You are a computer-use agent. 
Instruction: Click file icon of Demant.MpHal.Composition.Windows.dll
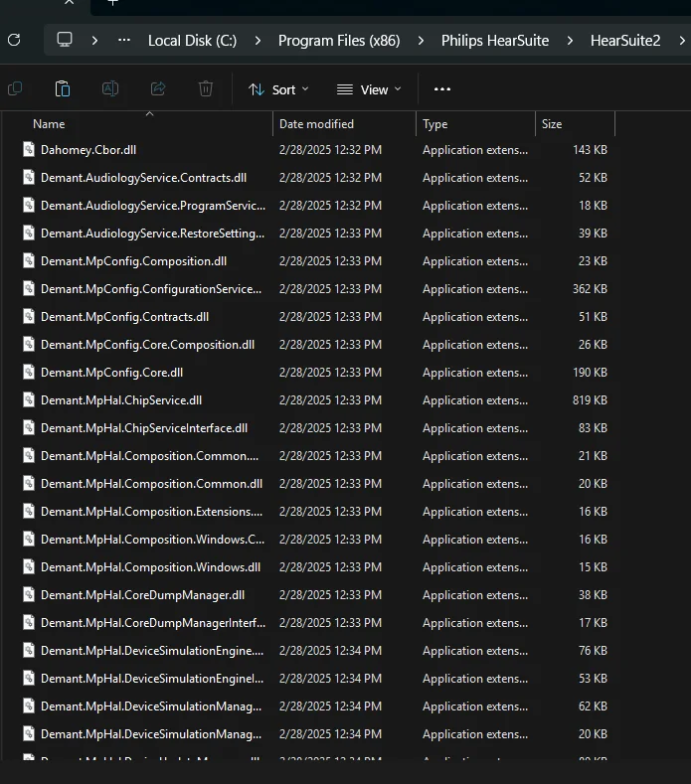click(x=29, y=566)
